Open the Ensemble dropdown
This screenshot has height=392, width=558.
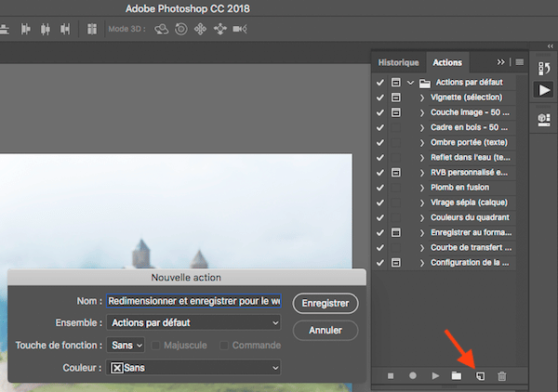tap(193, 323)
